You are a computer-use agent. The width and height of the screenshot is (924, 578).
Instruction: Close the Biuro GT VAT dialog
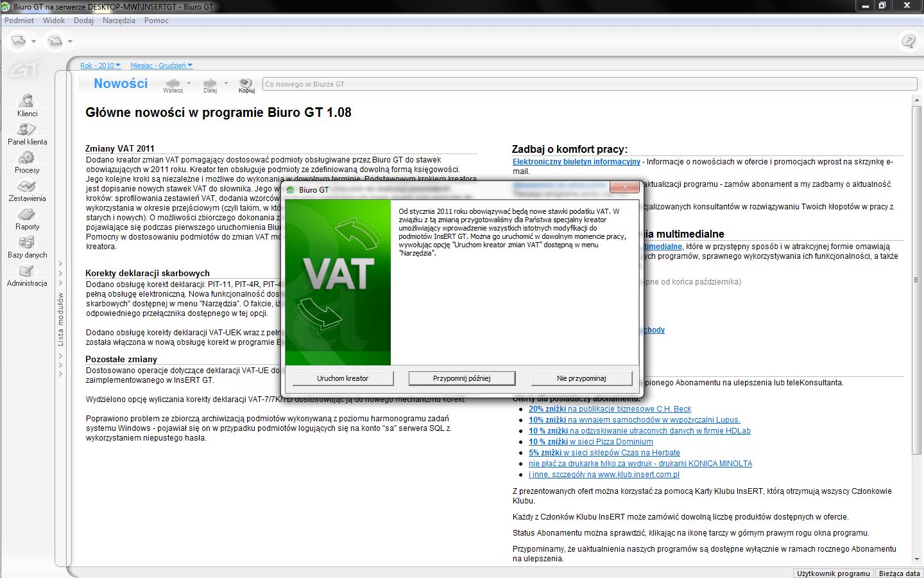tap(624, 187)
